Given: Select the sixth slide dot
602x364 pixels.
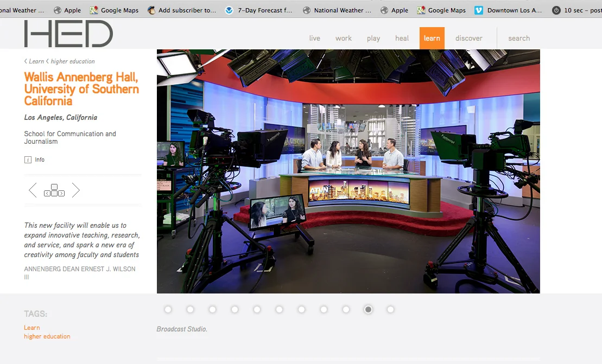Looking at the screenshot, I should click(x=279, y=310).
